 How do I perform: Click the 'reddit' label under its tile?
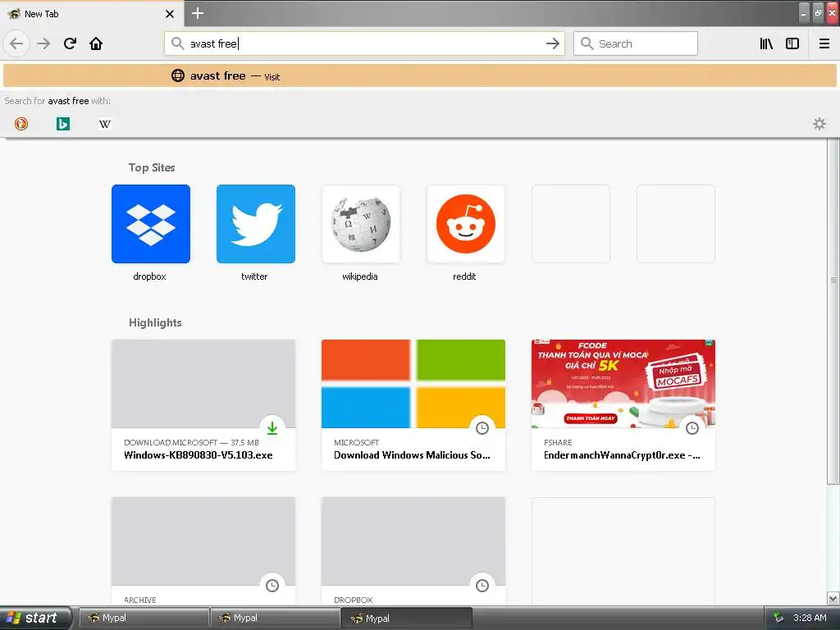pyautogui.click(x=464, y=276)
